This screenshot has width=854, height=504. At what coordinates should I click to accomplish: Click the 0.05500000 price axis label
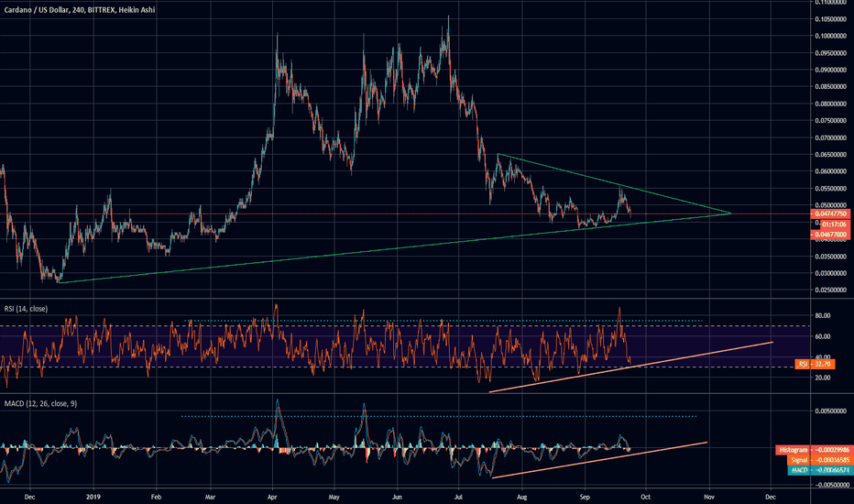[830, 189]
